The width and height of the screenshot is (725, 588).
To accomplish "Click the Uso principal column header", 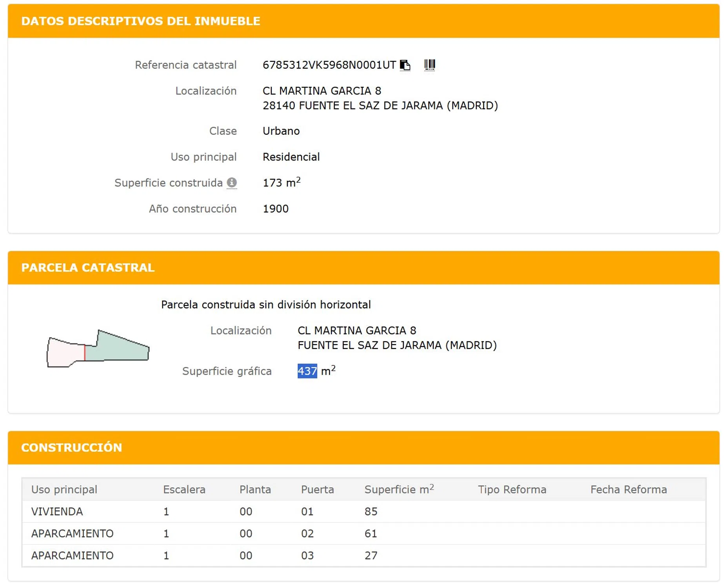I will tap(64, 490).
